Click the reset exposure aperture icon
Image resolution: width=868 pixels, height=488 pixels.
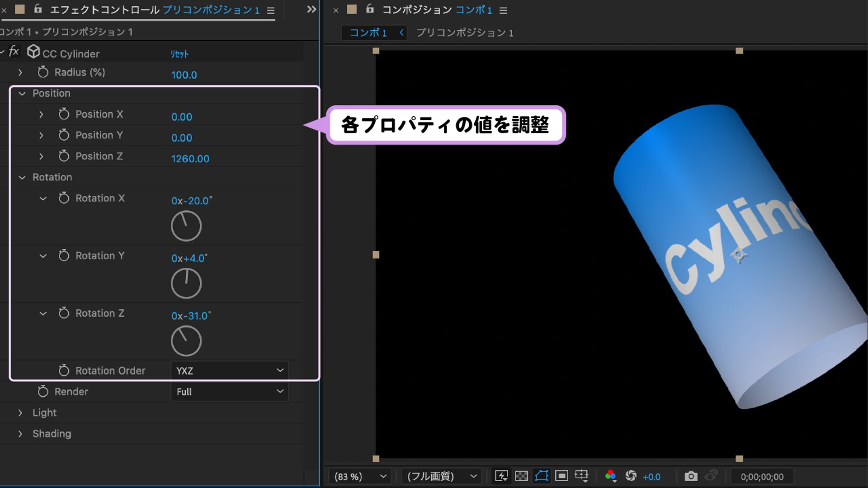point(631,476)
